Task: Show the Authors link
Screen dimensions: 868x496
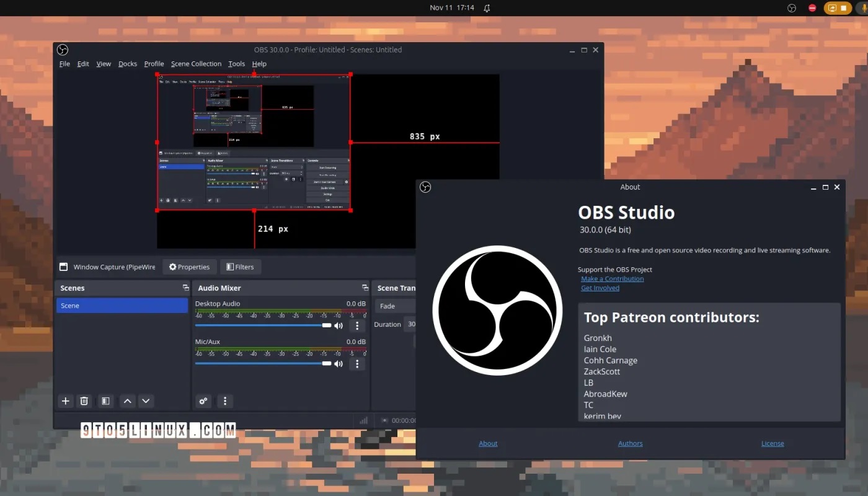Action: tap(630, 443)
